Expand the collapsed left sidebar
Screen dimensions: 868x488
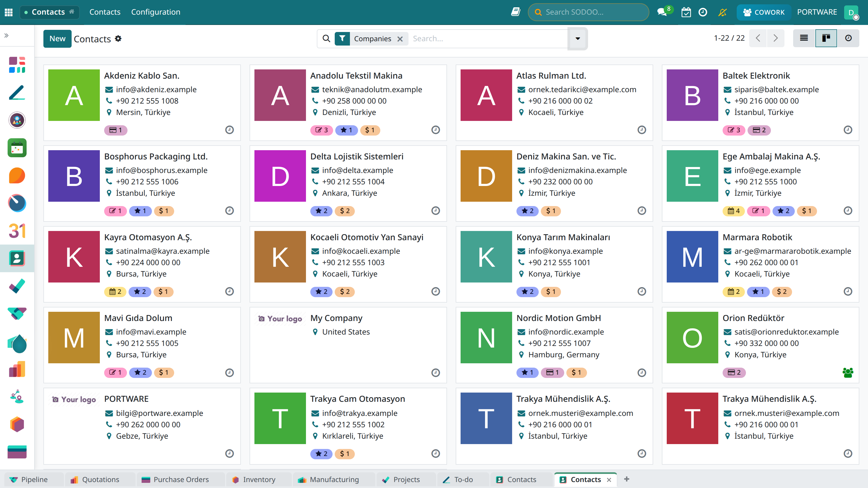pos(7,35)
